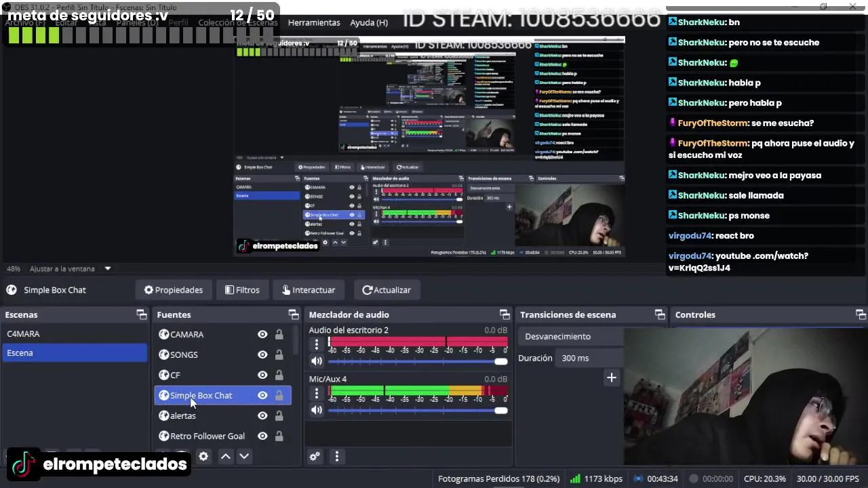Toggle lock on alertas source

click(x=279, y=415)
